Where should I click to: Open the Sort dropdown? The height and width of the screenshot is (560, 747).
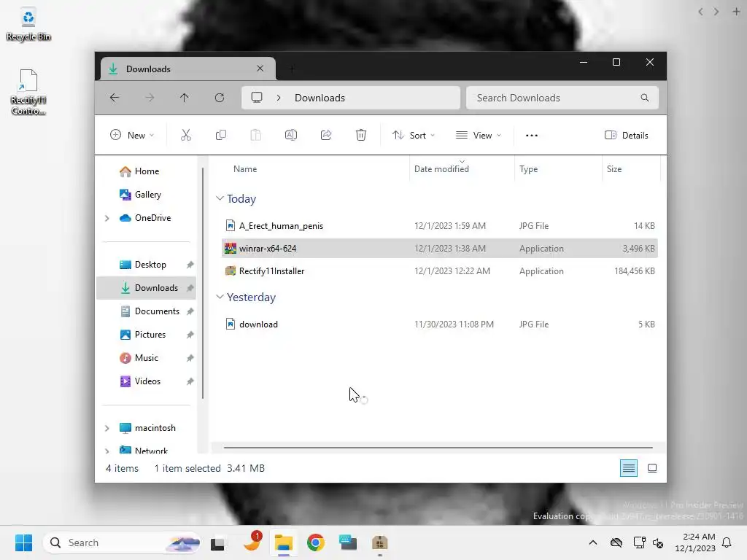click(x=414, y=135)
